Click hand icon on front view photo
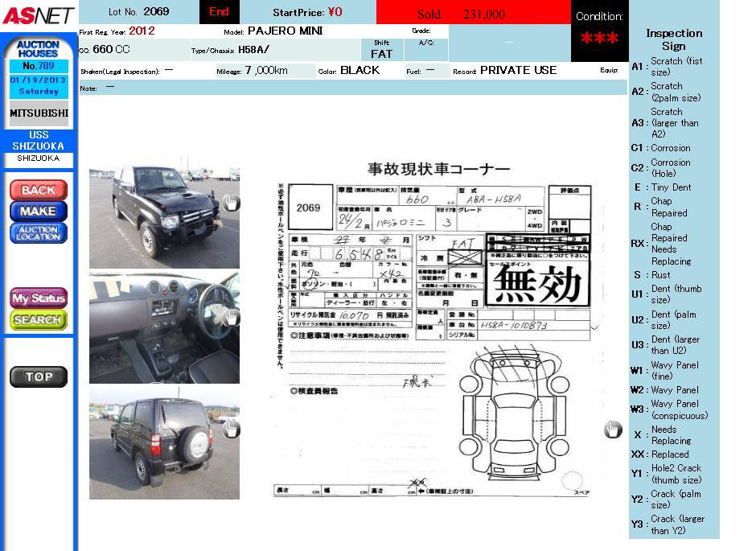Screen dimensions: 756x551 pyautogui.click(x=231, y=203)
